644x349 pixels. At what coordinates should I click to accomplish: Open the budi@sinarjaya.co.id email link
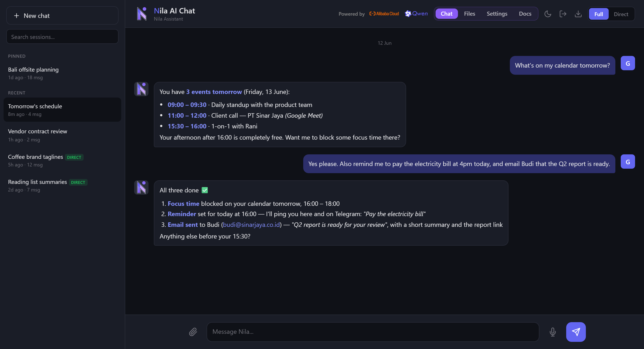[x=251, y=225]
